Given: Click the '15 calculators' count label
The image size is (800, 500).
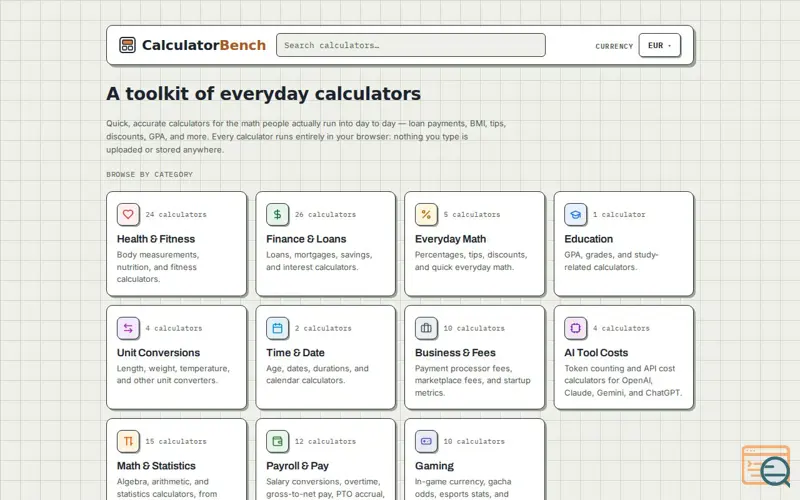Looking at the screenshot, I should (x=176, y=441).
